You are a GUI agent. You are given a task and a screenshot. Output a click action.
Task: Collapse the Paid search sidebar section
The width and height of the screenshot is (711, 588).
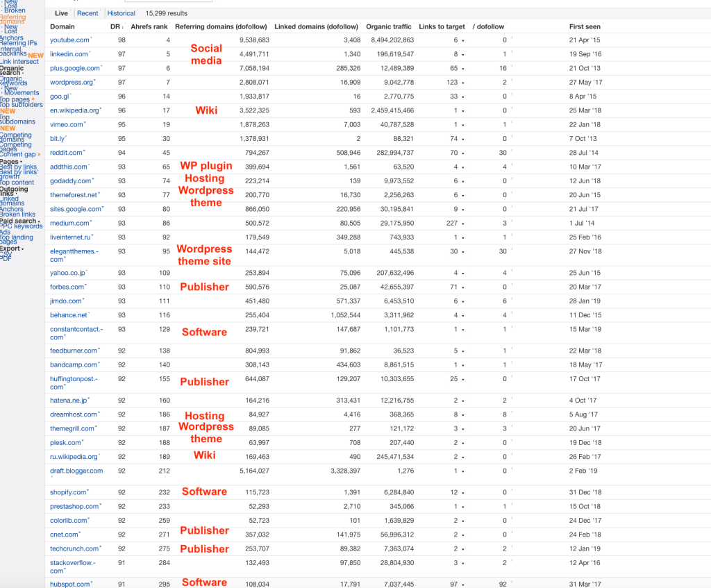pyautogui.click(x=19, y=221)
